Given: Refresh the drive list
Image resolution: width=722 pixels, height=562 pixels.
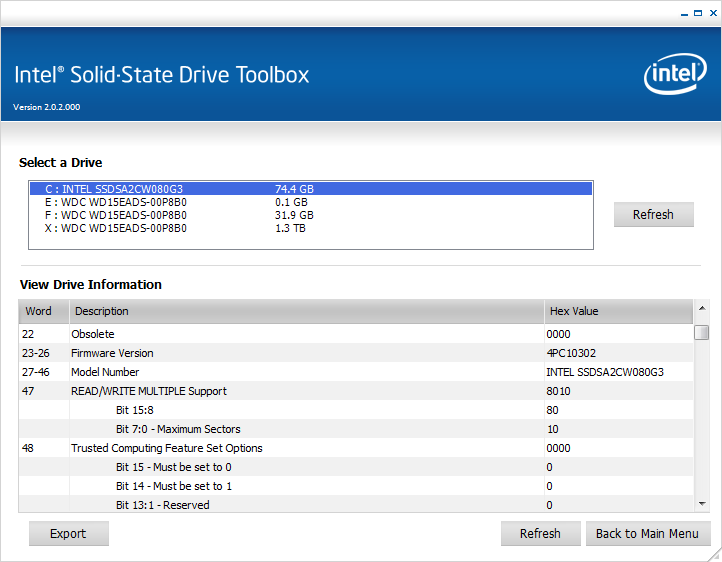Looking at the screenshot, I should click(x=653, y=215).
